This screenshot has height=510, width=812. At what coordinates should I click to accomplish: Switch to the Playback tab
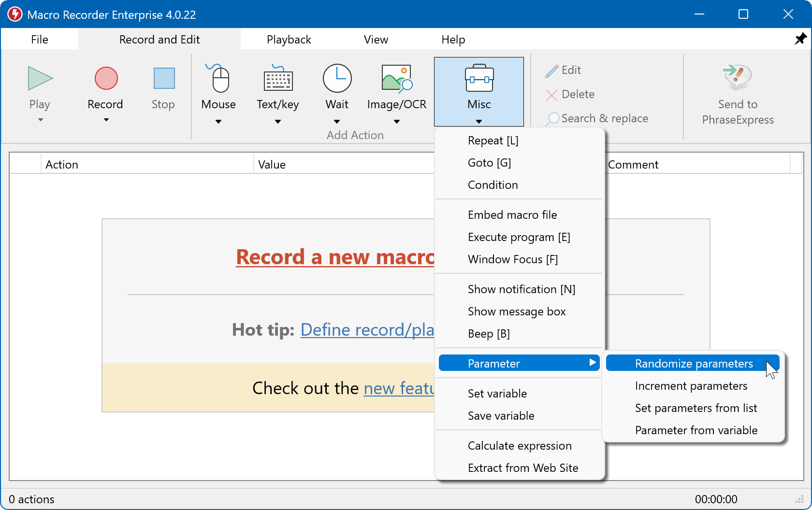(x=289, y=40)
